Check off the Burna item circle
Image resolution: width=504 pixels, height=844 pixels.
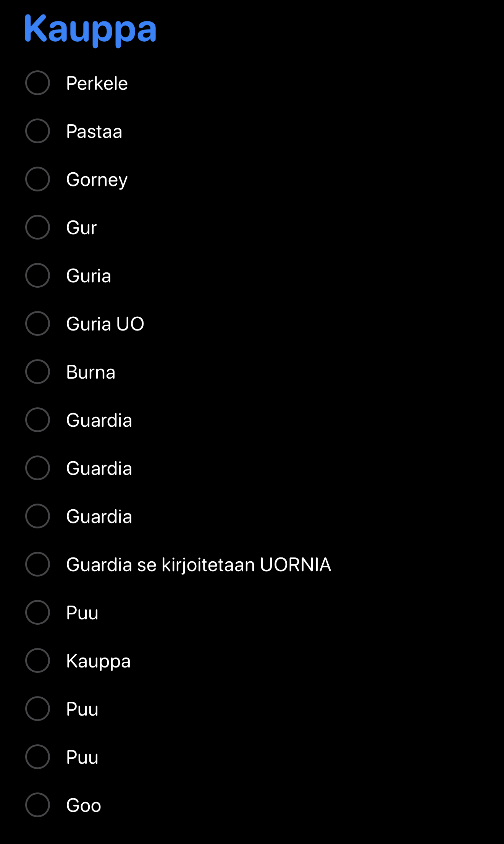[x=37, y=372]
